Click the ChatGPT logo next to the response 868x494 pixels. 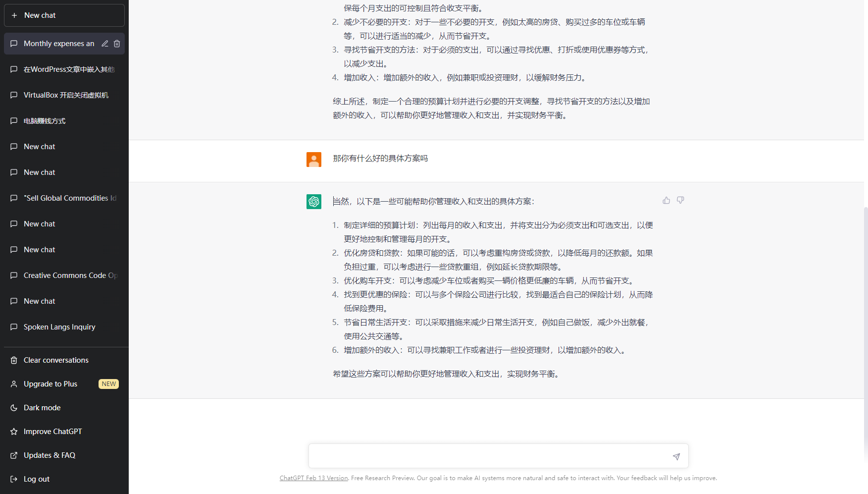(314, 202)
